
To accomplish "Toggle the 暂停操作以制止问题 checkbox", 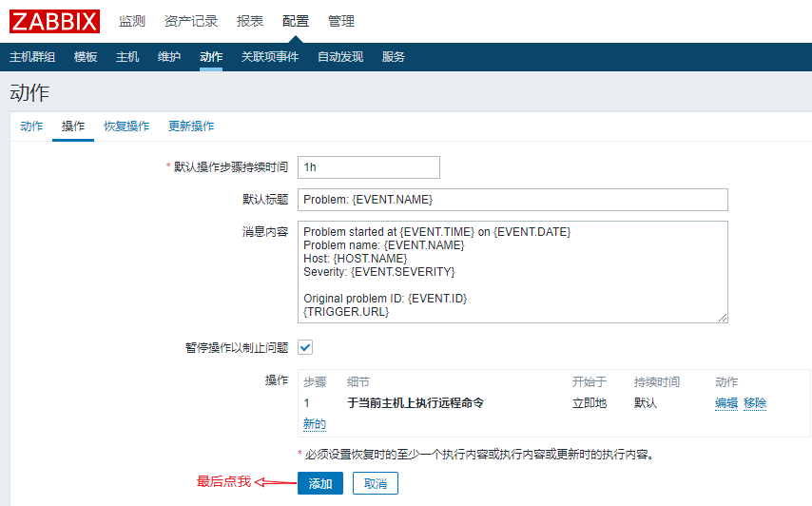I will pos(306,347).
